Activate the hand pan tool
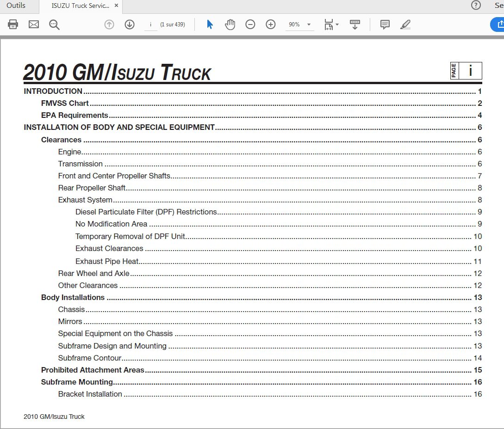This screenshot has height=429, width=504. click(230, 25)
